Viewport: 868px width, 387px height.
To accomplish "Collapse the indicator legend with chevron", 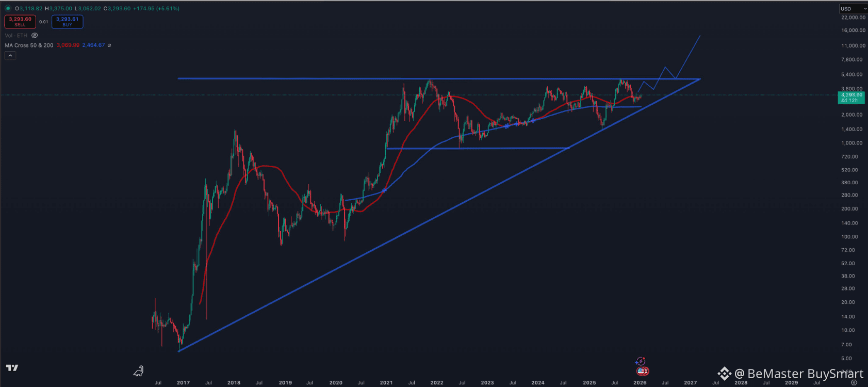I will coord(10,56).
